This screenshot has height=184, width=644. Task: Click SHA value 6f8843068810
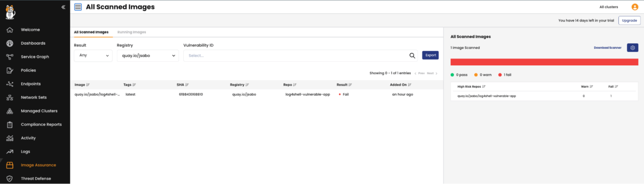[x=191, y=94]
